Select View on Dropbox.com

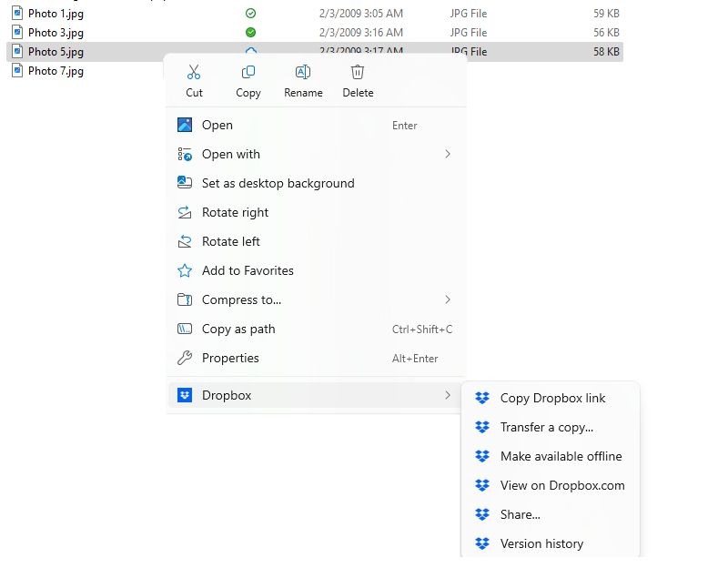[551, 485]
